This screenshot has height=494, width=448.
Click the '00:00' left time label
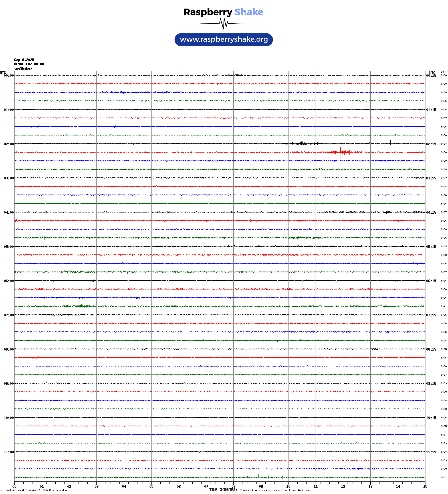[x=9, y=76]
